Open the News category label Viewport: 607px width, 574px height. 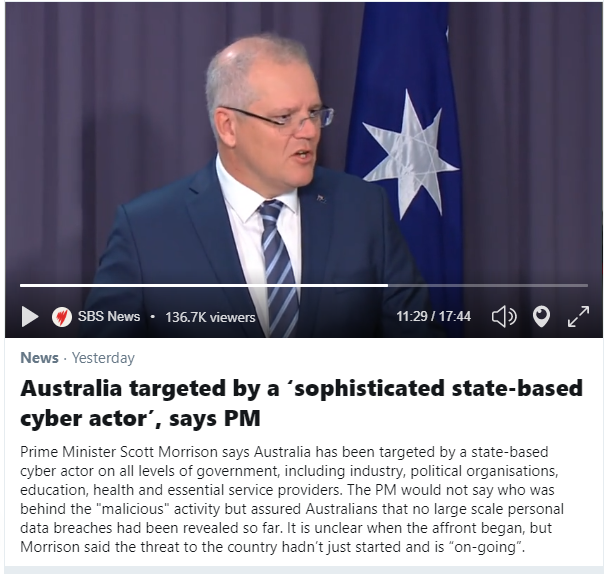click(x=39, y=358)
